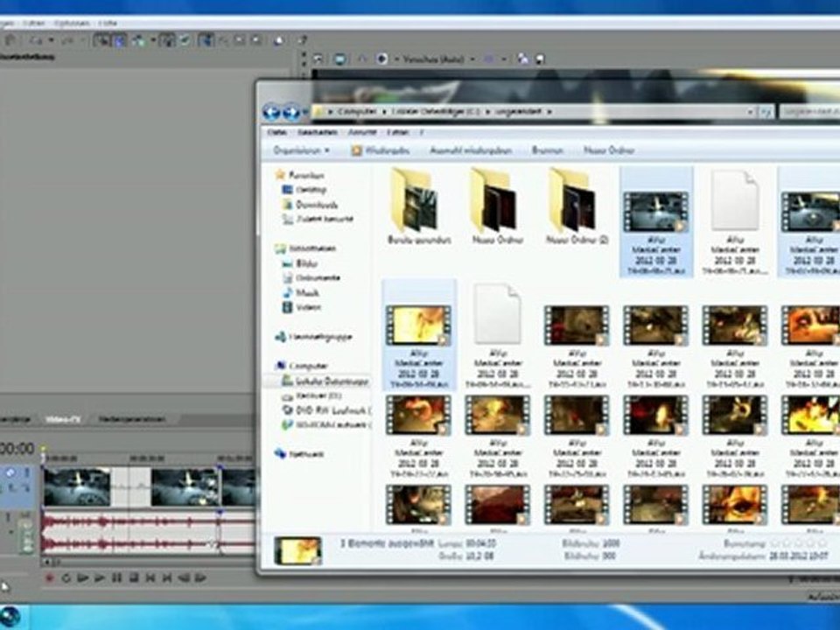Click the blue marker on the video track
Image resolution: width=840 pixels, height=630 pixels.
(219, 469)
